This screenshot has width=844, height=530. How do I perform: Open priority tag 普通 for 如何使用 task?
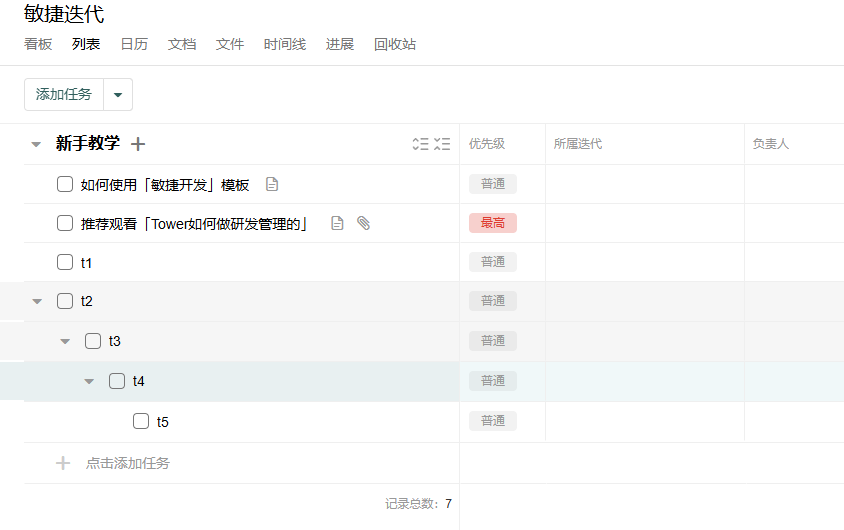[x=493, y=184]
